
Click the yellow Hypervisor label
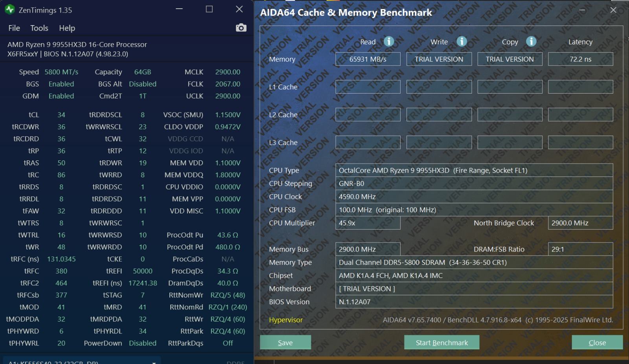tap(286, 320)
